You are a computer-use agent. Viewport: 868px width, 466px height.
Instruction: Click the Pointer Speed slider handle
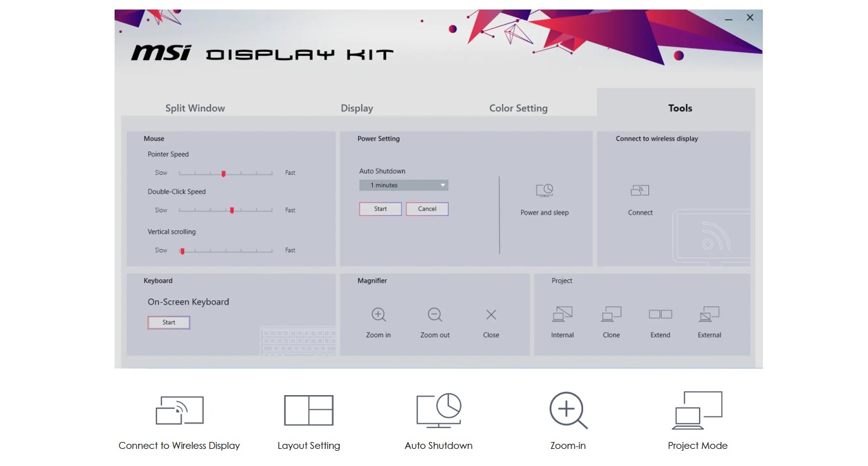point(223,173)
